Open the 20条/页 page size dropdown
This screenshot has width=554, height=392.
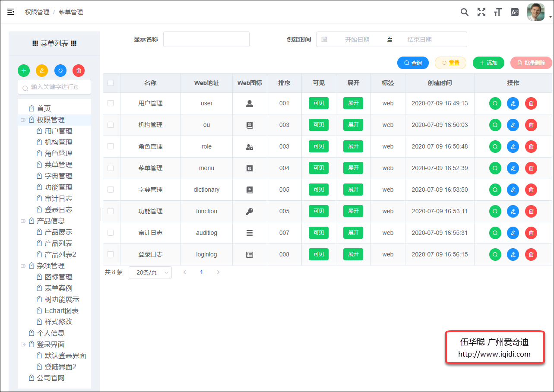150,272
